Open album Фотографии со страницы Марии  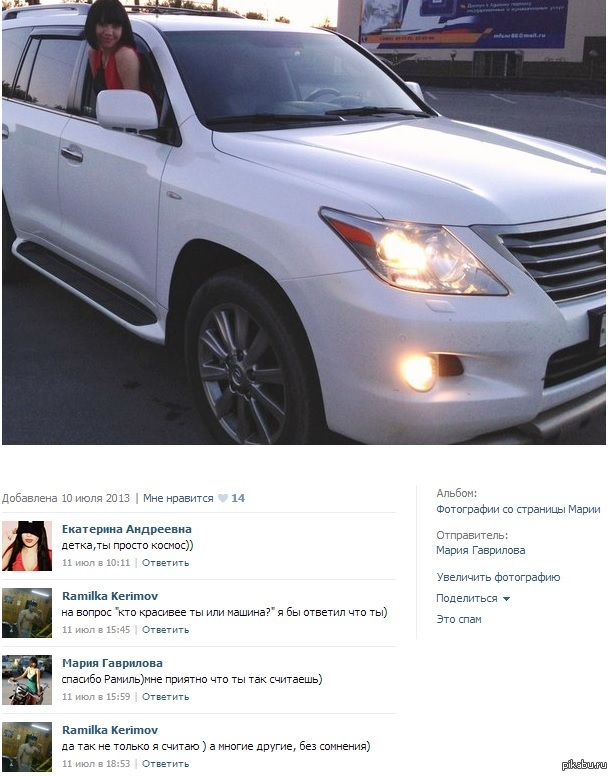pyautogui.click(x=518, y=509)
